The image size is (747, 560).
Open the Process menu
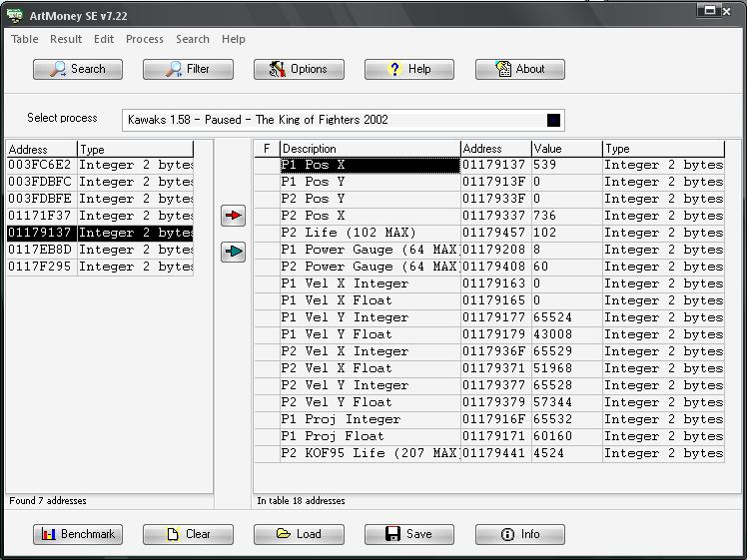[x=145, y=39]
